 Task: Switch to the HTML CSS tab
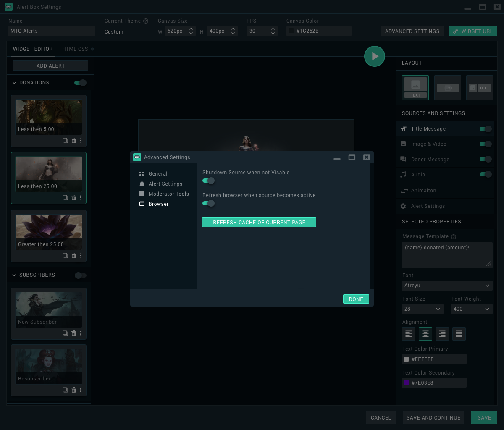(x=75, y=49)
